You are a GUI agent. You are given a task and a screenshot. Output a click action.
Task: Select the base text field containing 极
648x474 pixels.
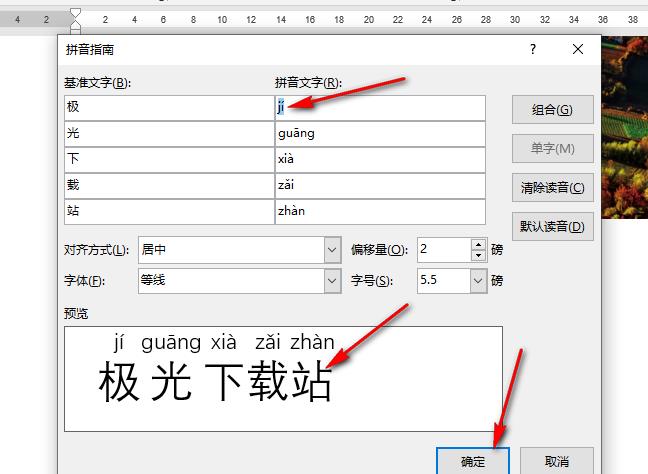169,108
